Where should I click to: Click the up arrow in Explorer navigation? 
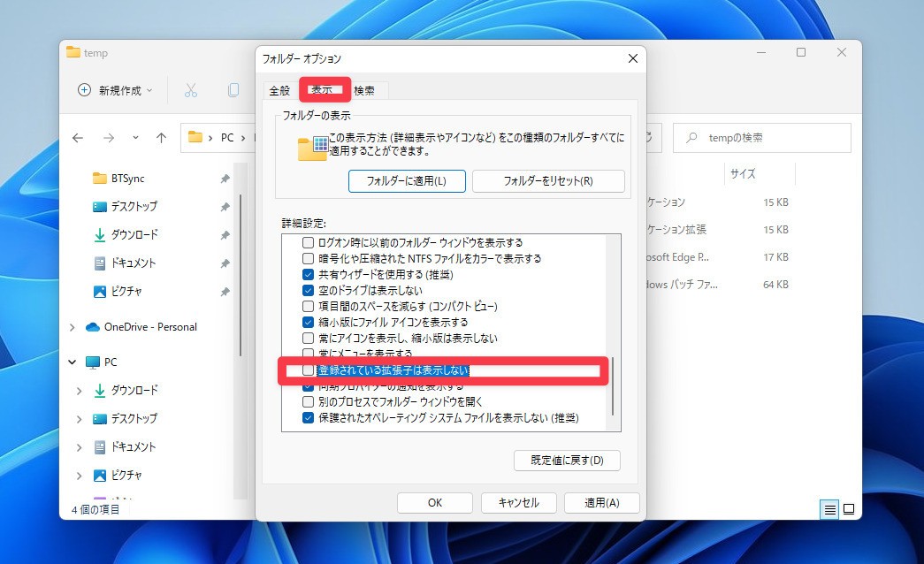point(161,138)
